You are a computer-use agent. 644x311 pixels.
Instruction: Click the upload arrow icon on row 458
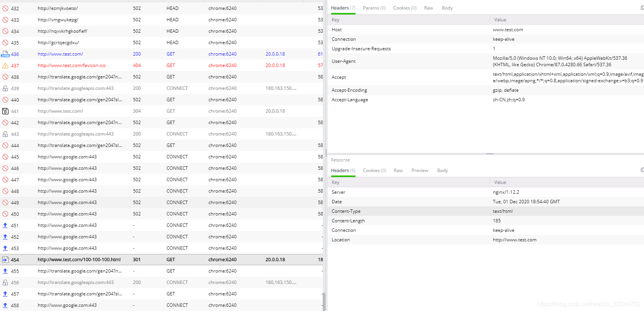point(5,305)
